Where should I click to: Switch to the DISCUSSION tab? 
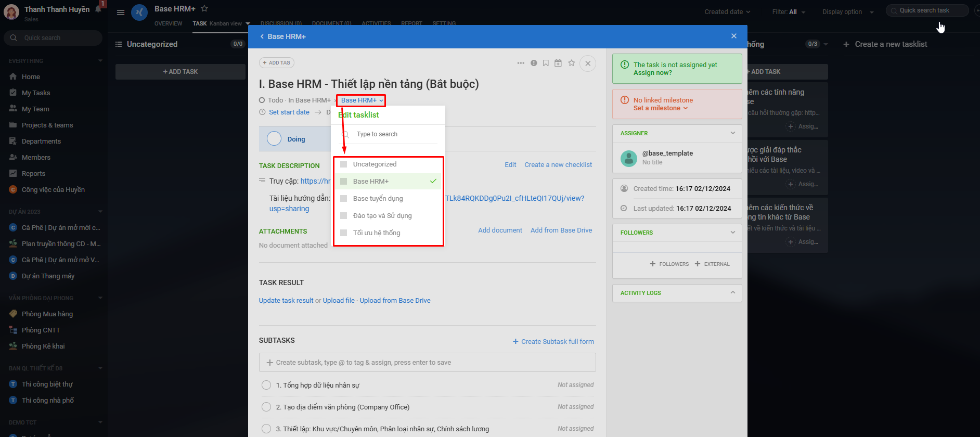[x=281, y=23]
